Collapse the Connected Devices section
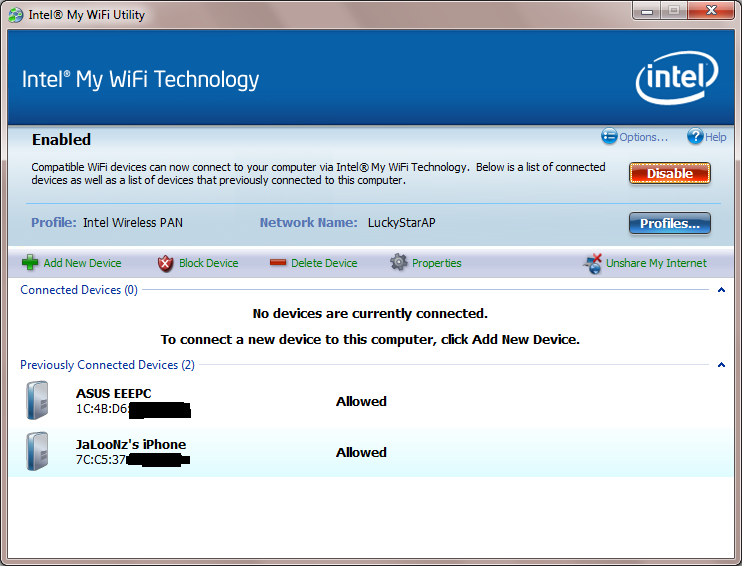This screenshot has width=742, height=566. pos(721,290)
